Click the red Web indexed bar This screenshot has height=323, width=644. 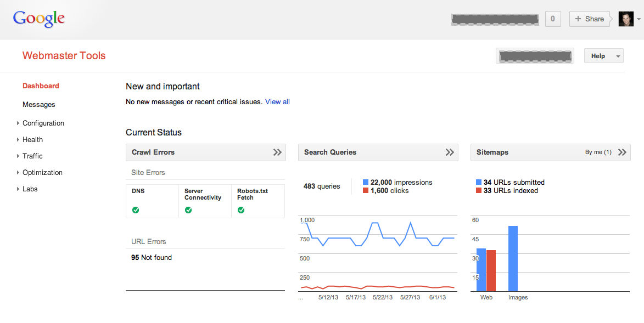[x=491, y=271]
